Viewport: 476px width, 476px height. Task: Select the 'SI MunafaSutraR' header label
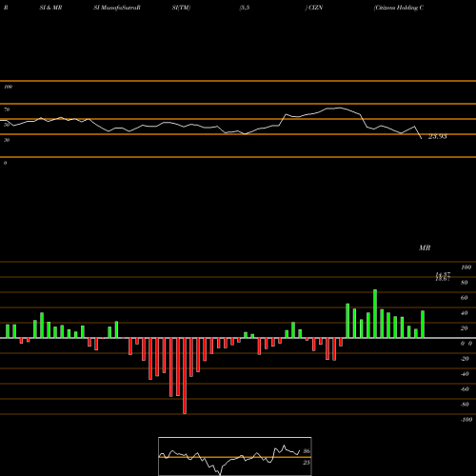(117, 8)
